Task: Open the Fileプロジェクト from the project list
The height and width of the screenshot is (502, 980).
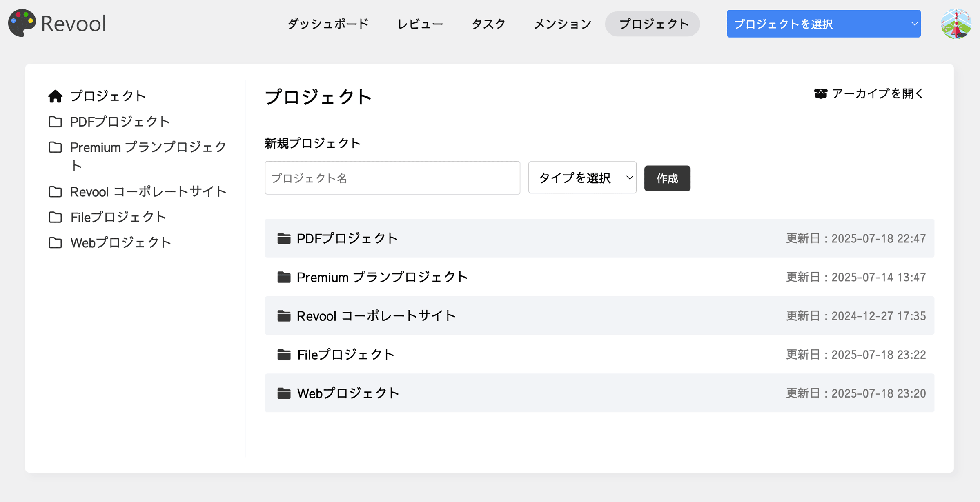Action: coord(345,354)
